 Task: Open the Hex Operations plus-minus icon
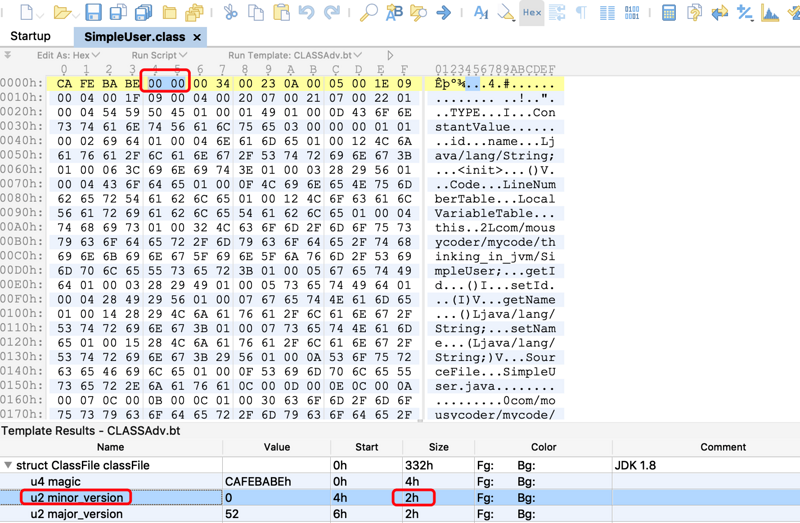click(744, 12)
